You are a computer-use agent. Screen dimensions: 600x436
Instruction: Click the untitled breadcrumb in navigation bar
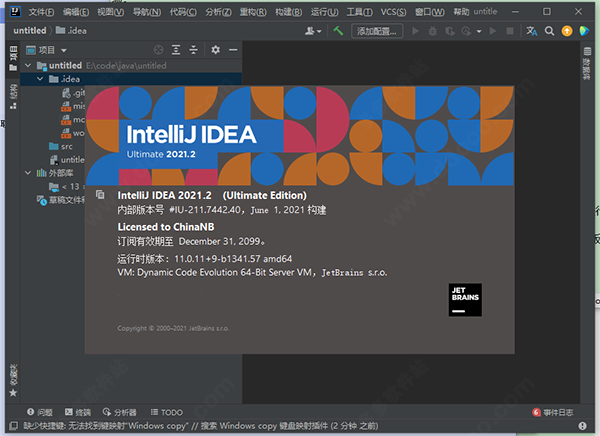click(x=29, y=31)
